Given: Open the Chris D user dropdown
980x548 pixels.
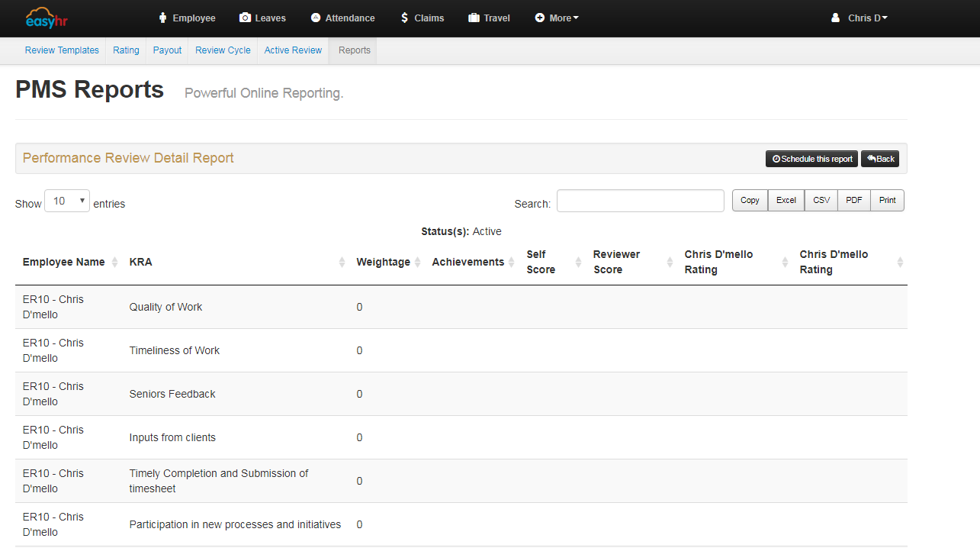Looking at the screenshot, I should tap(860, 18).
